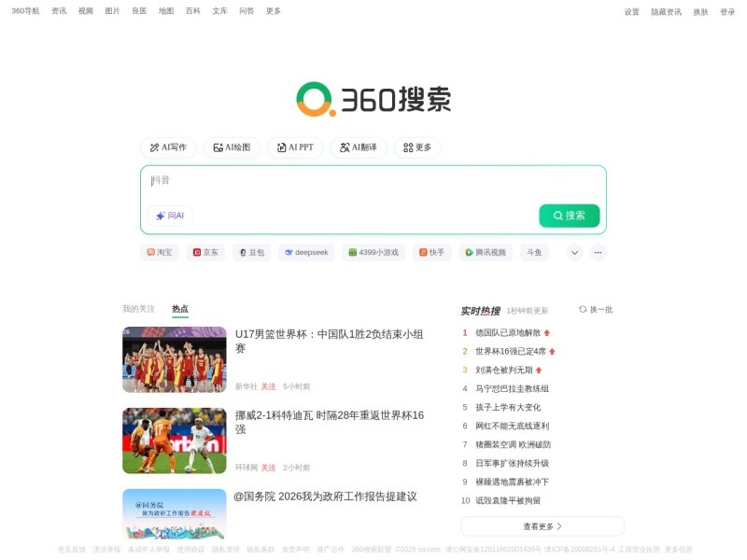Viewport: 747px width, 560px height.
Task: Open 资讯 in top menu
Action: pos(59,11)
